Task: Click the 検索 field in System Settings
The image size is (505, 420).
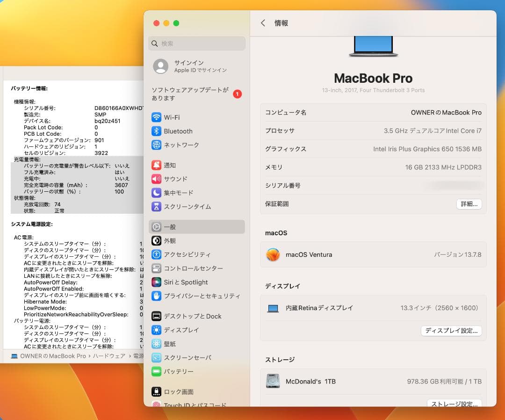Action: click(x=196, y=43)
